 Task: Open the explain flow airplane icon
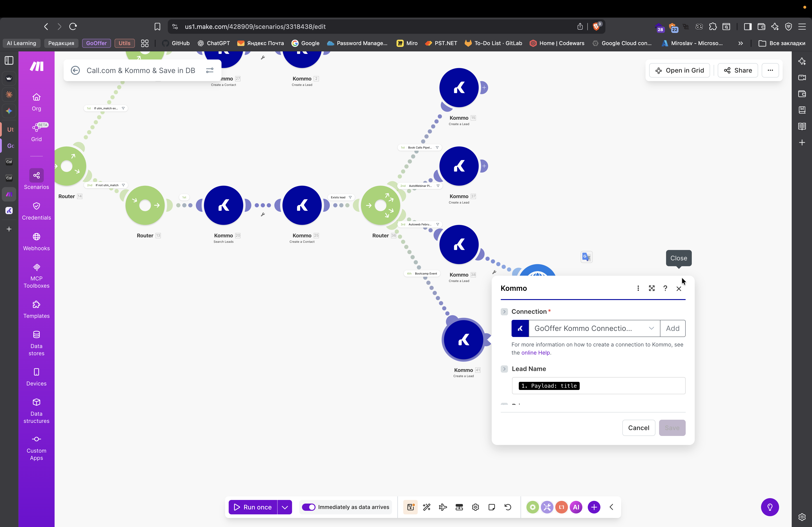443,507
